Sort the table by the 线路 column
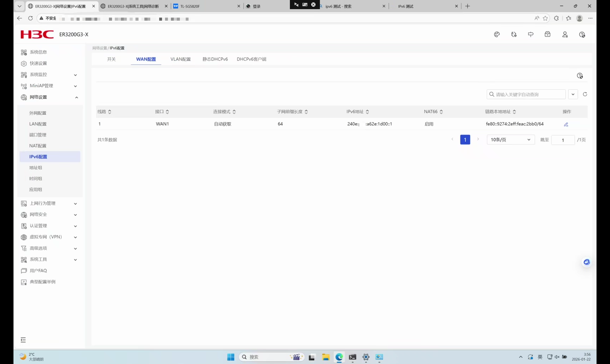This screenshot has width=610, height=364. click(x=110, y=112)
